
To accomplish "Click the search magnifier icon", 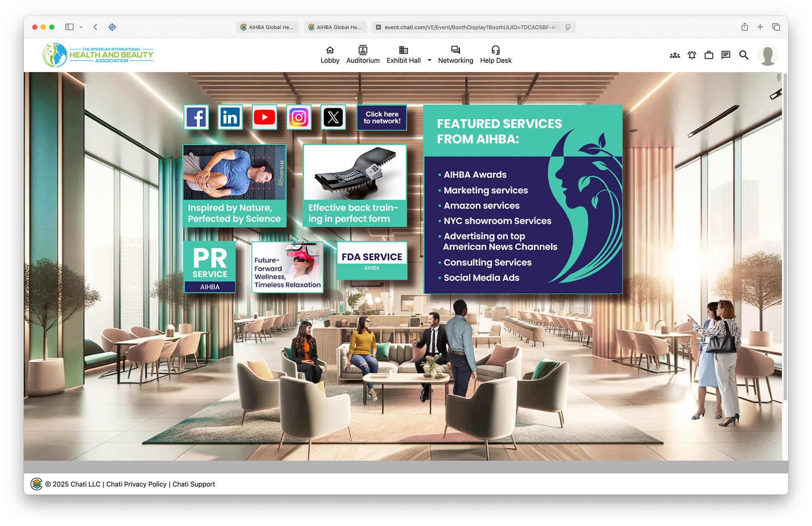I will point(743,55).
